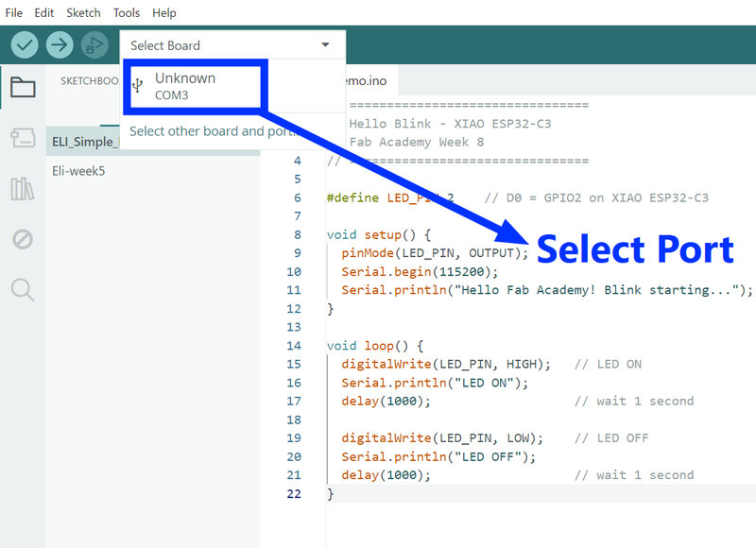
Task: Click the D0 = GPIO2 comment
Action: pos(597,197)
